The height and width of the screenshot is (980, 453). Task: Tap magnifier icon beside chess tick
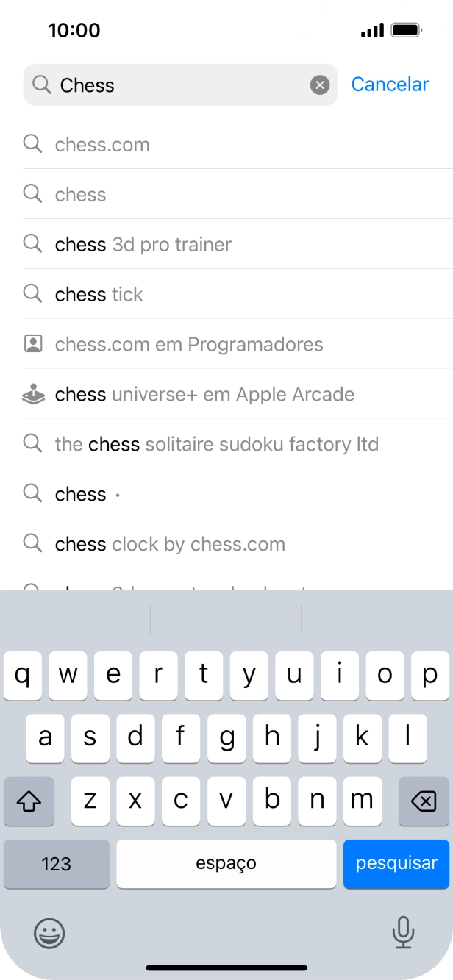(33, 294)
